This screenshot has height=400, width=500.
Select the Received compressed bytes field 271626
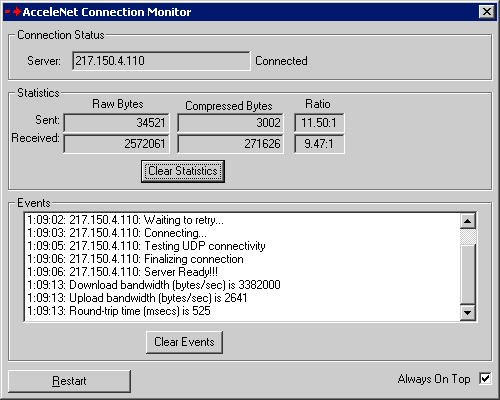(230, 144)
